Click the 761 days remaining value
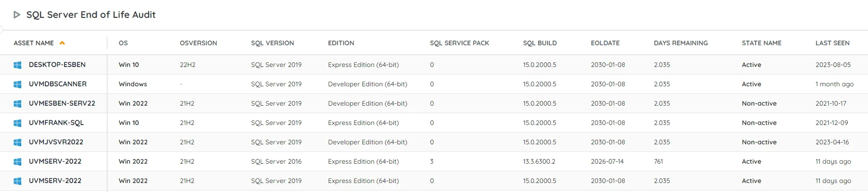The image size is (868, 192). point(658,161)
